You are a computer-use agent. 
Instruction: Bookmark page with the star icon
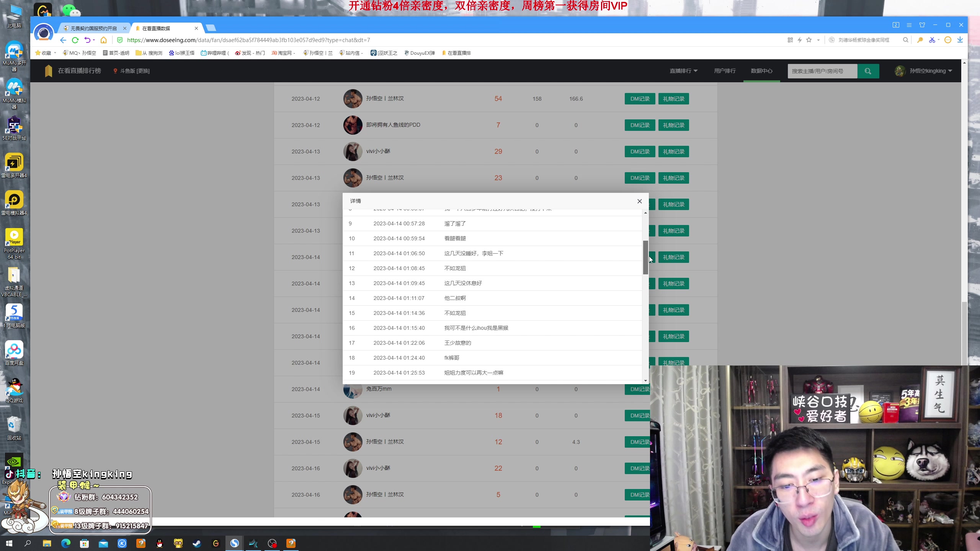click(809, 40)
